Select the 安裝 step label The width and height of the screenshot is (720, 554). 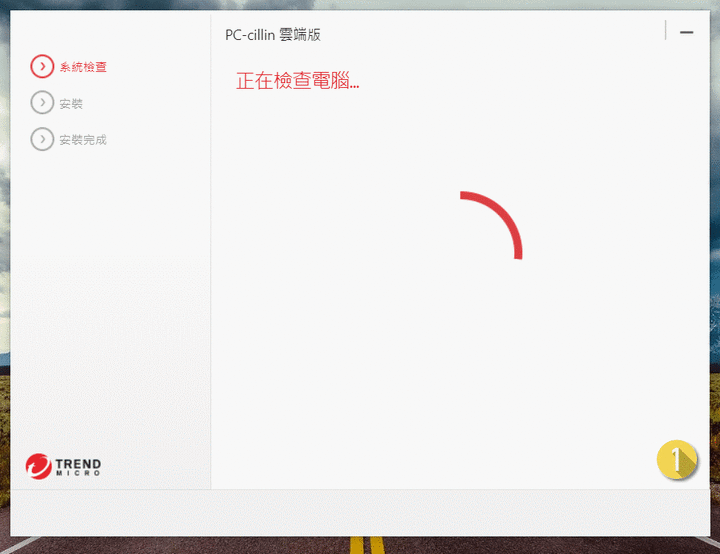tap(71, 104)
